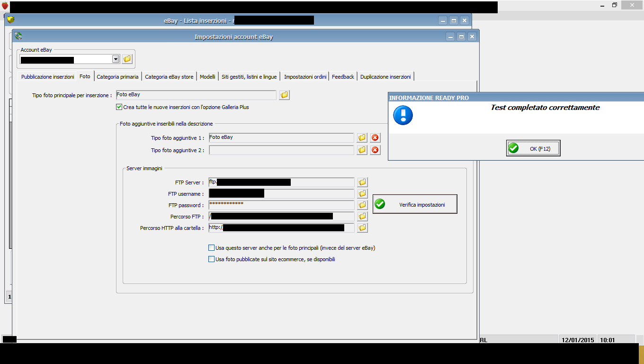This screenshot has height=364, width=644.
Task: Click folder icon next to FTP Server field
Action: (362, 182)
